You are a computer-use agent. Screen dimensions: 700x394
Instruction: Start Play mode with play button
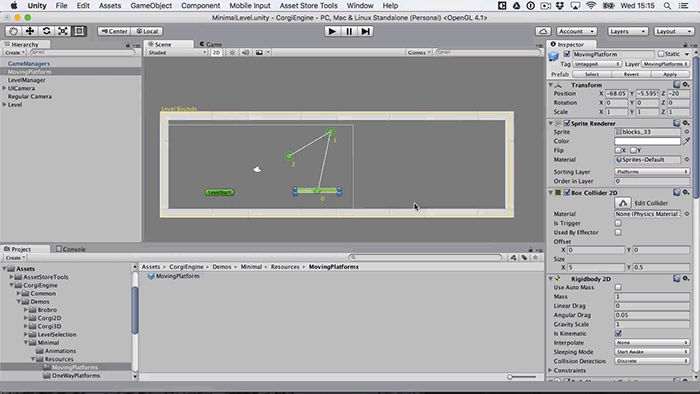pos(332,31)
